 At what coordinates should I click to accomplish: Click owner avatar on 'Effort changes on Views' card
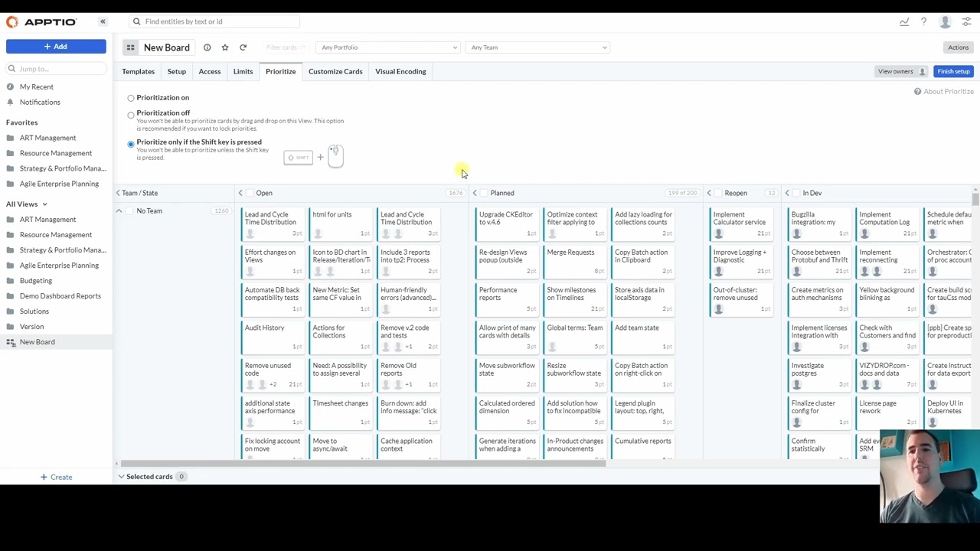tap(250, 271)
